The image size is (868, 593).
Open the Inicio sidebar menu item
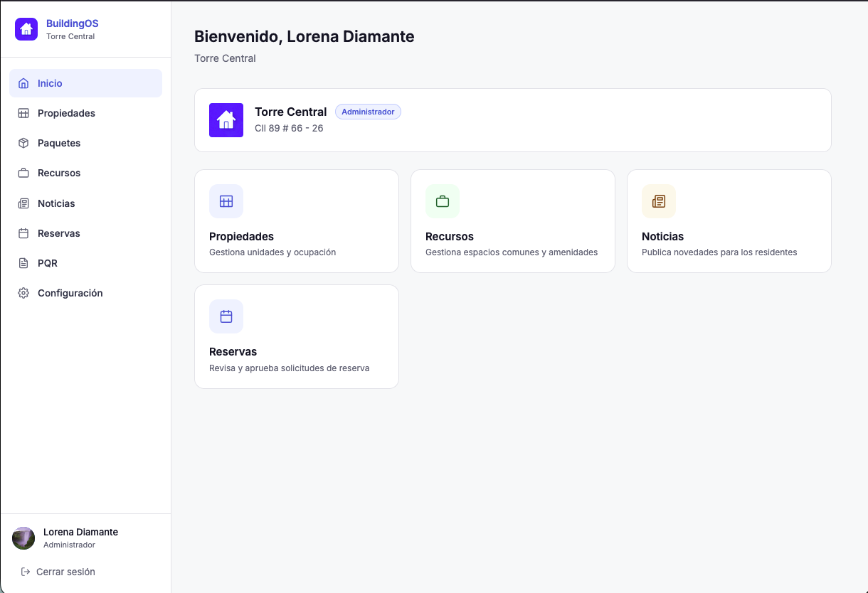[x=85, y=83]
